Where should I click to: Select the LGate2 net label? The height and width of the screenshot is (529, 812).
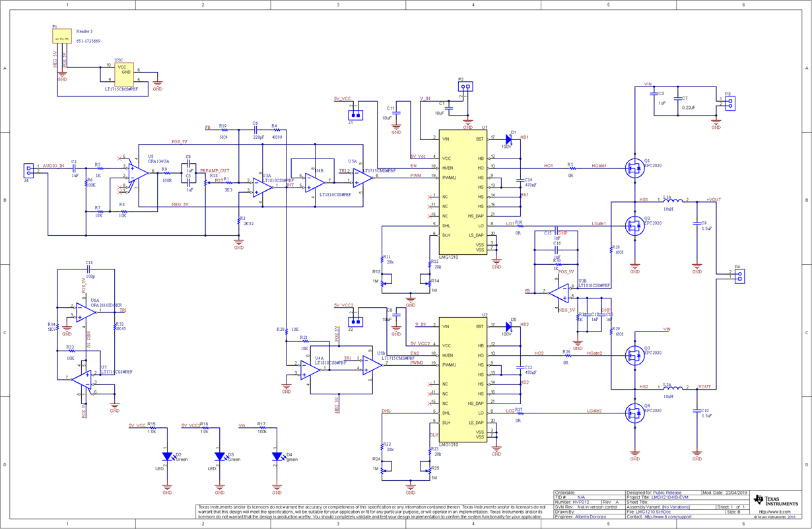pyautogui.click(x=594, y=411)
